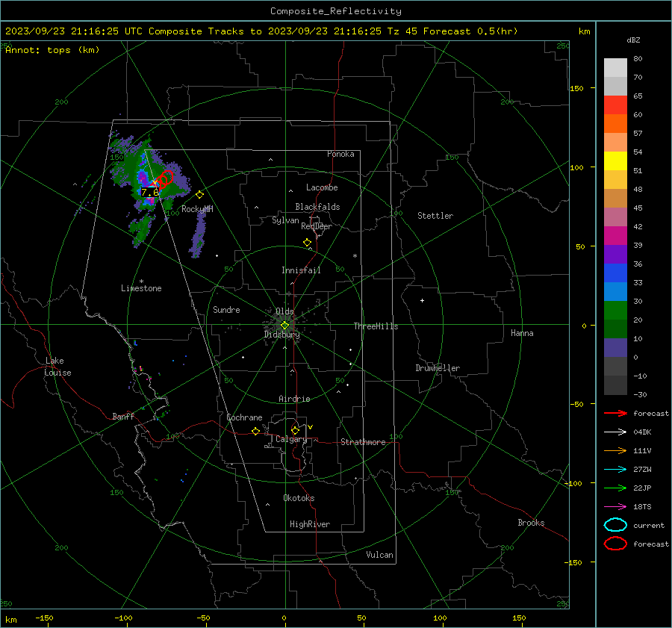
Task: Click the Strathmore label
Action: [363, 442]
